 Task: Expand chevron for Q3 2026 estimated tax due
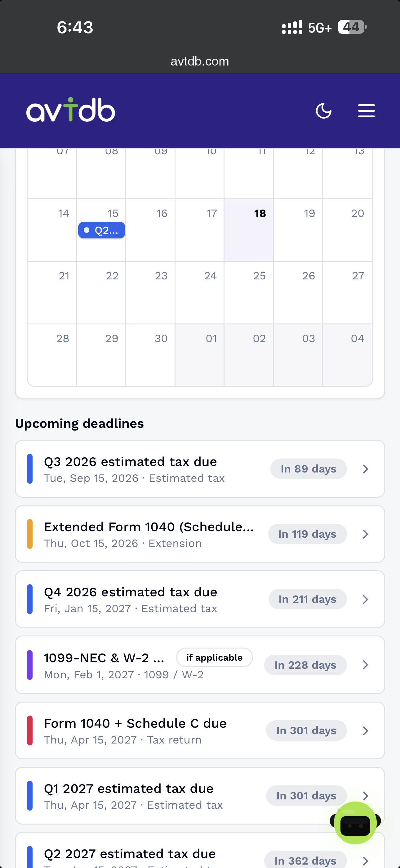[365, 469]
